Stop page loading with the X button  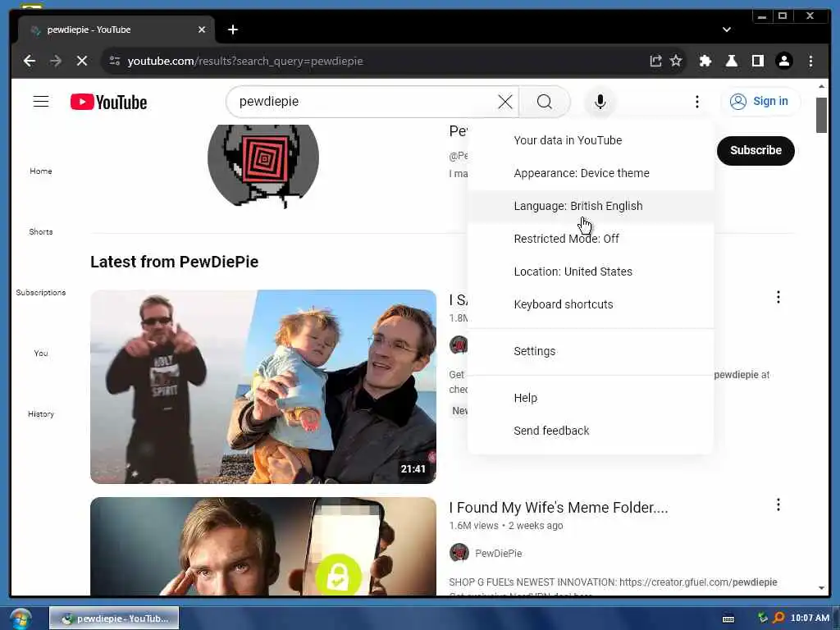point(82,61)
